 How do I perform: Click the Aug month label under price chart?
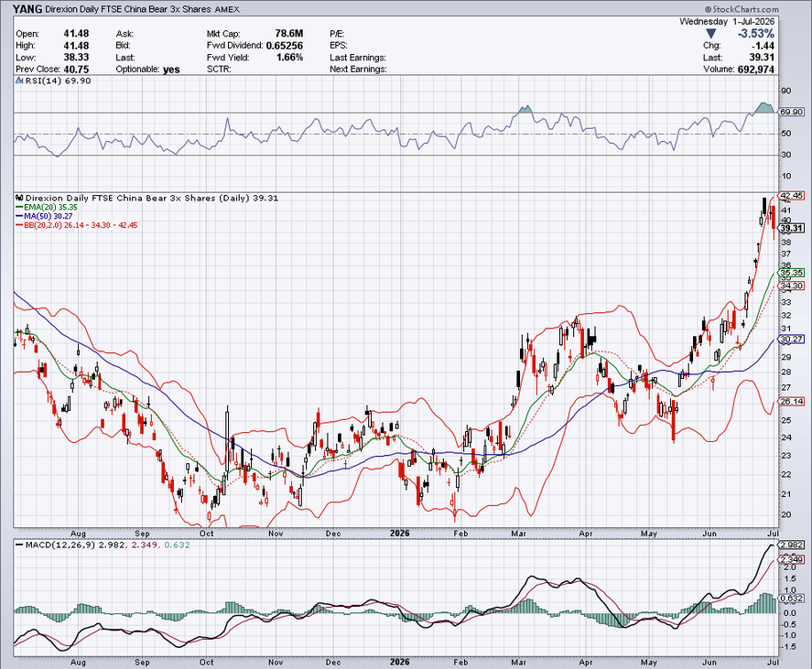pyautogui.click(x=78, y=534)
